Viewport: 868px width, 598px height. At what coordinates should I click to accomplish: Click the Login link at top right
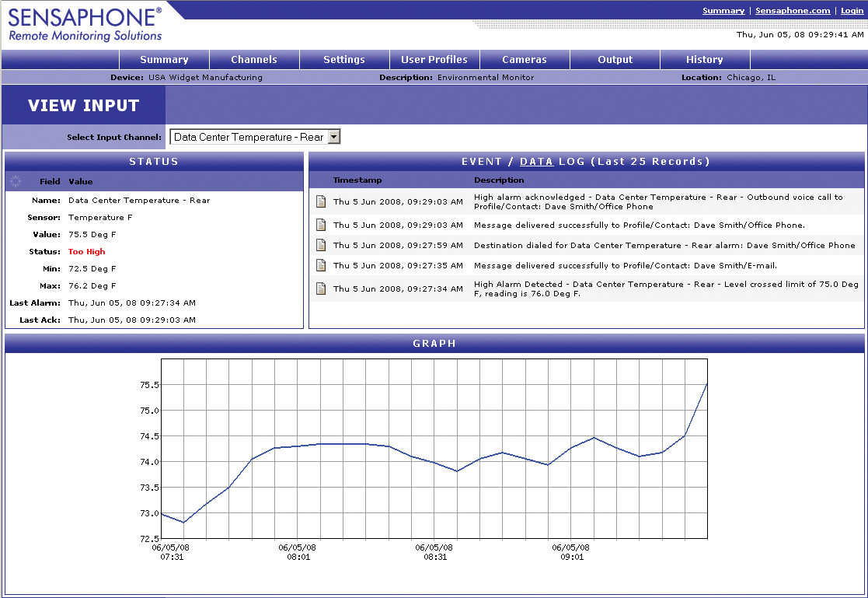[x=852, y=11]
